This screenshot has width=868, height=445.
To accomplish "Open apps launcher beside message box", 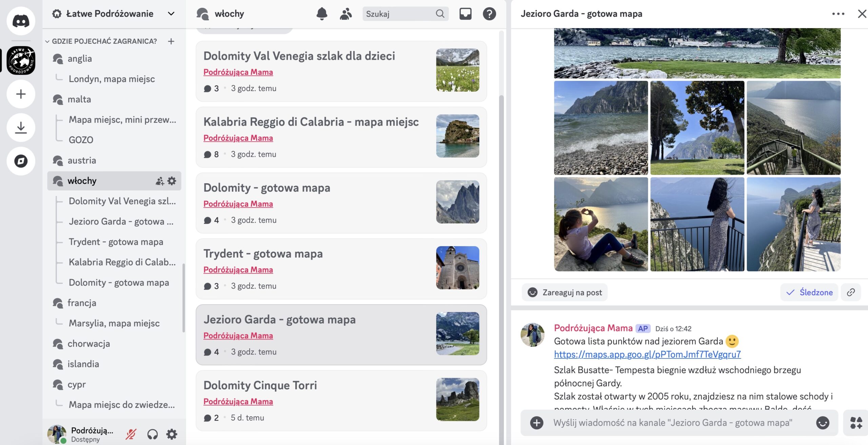I will tap(856, 423).
